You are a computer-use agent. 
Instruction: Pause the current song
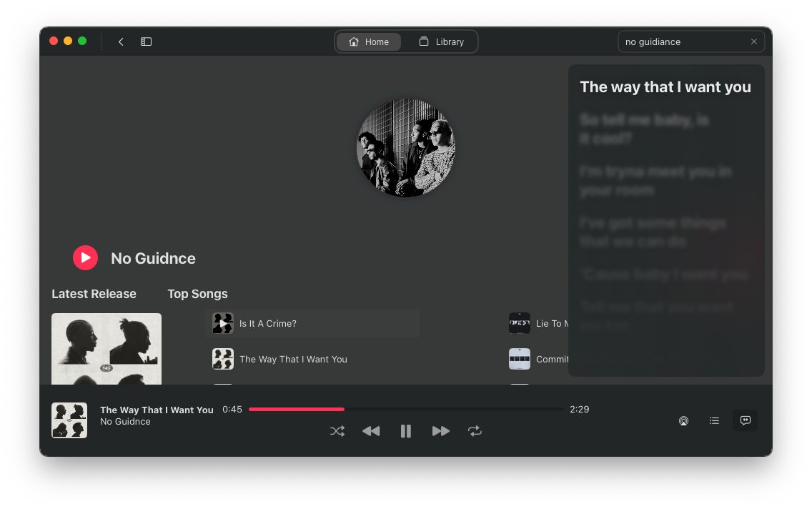click(x=406, y=431)
